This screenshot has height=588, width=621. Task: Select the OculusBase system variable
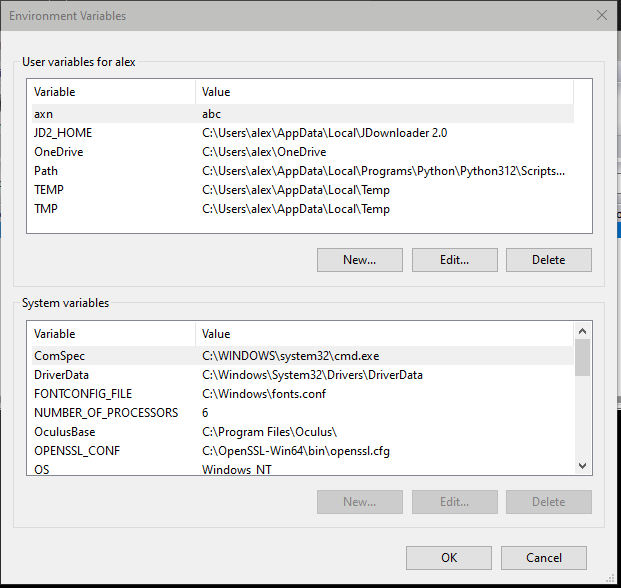303,432
